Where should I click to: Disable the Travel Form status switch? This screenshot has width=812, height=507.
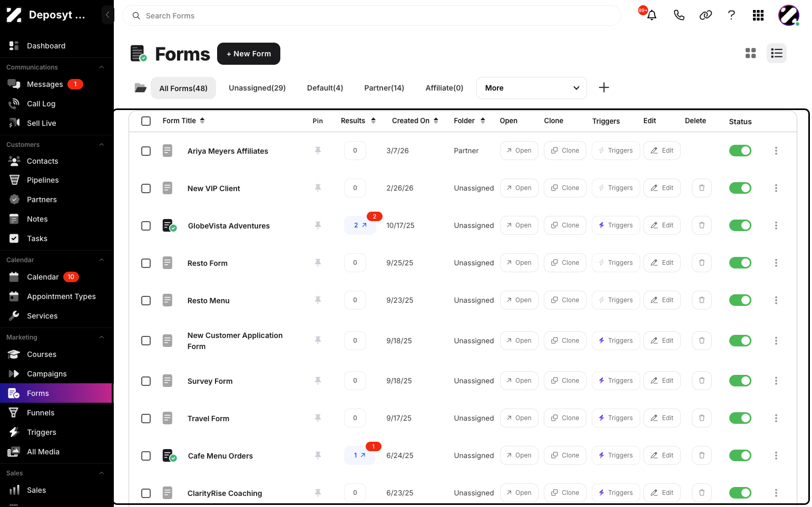(740, 418)
